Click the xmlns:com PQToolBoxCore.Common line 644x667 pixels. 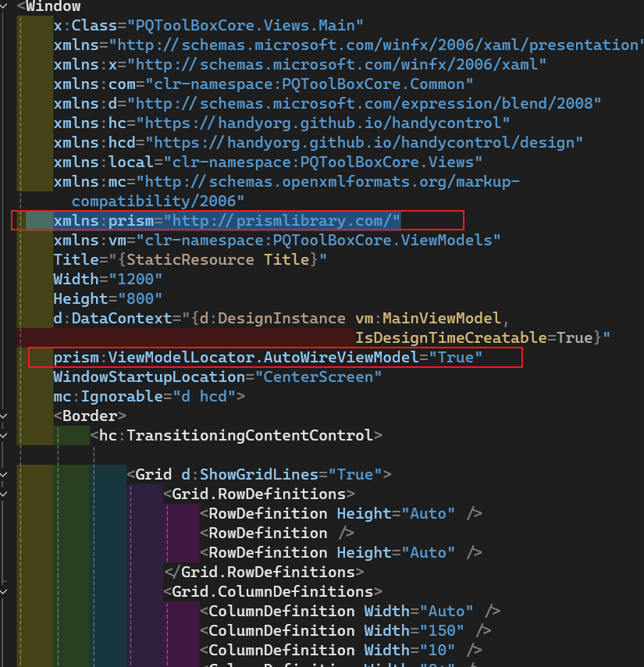point(263,84)
